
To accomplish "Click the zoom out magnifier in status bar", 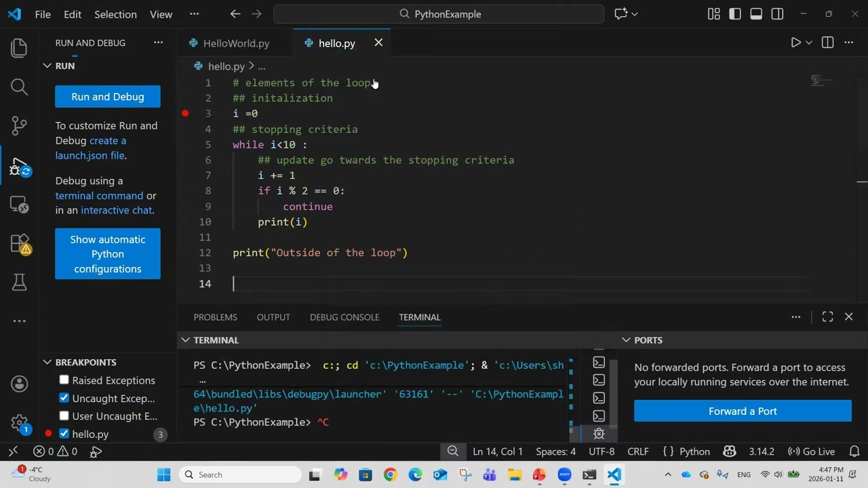I will point(452,451).
